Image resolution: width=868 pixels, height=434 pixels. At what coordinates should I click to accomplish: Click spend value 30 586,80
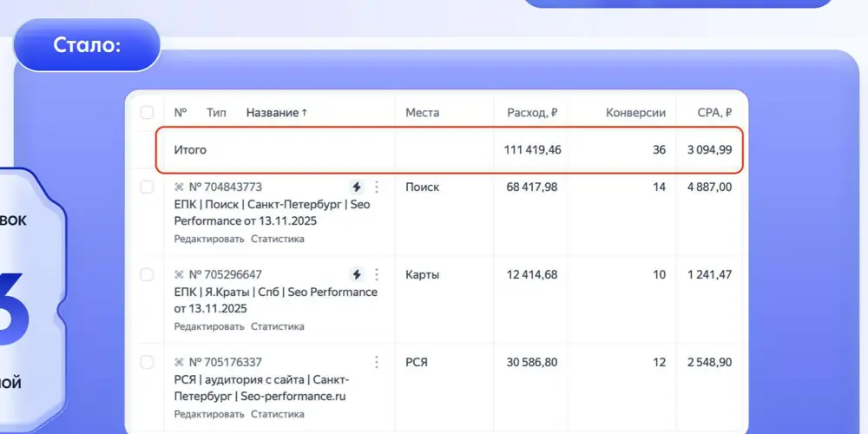[x=532, y=363]
